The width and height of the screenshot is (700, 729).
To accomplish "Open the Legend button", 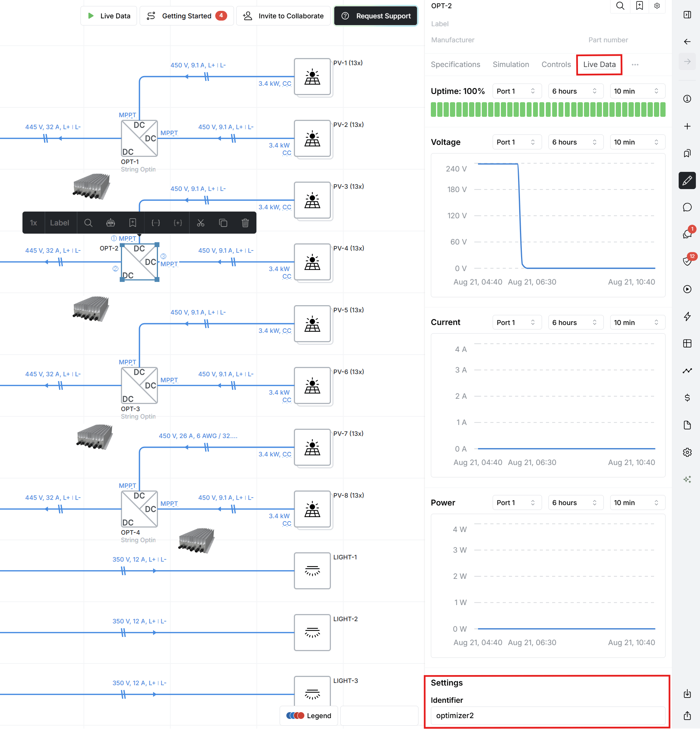I will coord(309,716).
